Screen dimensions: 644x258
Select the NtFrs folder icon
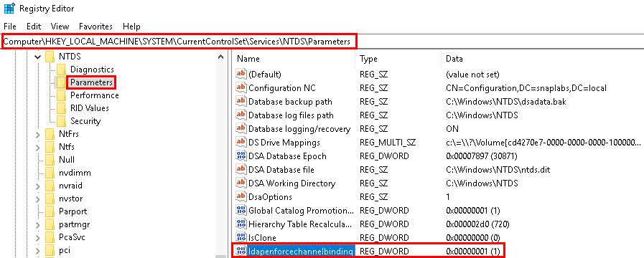pos(50,134)
